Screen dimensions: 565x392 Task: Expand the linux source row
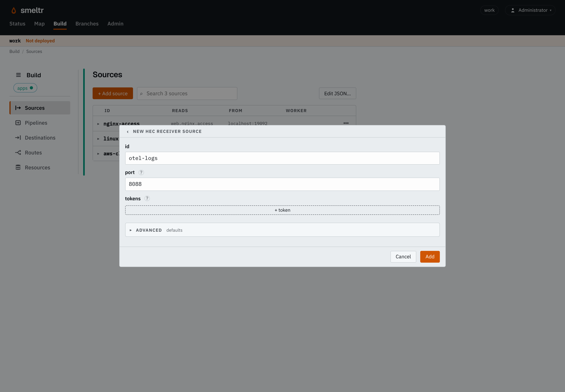click(98, 139)
